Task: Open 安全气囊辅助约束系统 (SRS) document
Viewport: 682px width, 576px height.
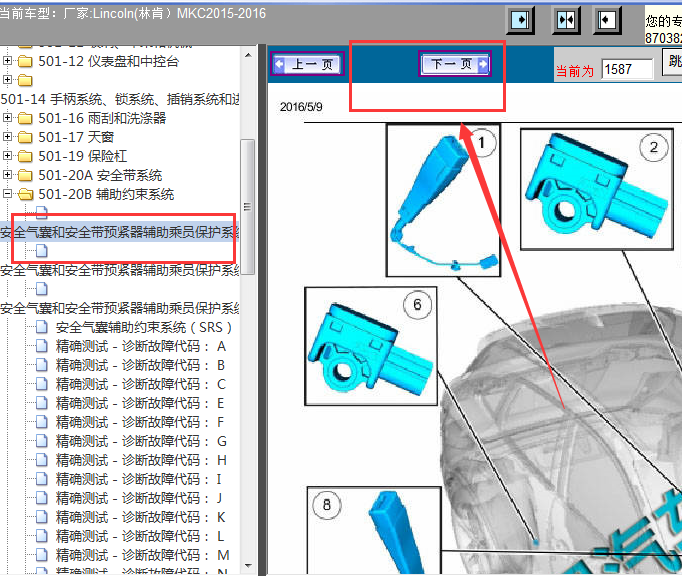Action: (x=144, y=327)
